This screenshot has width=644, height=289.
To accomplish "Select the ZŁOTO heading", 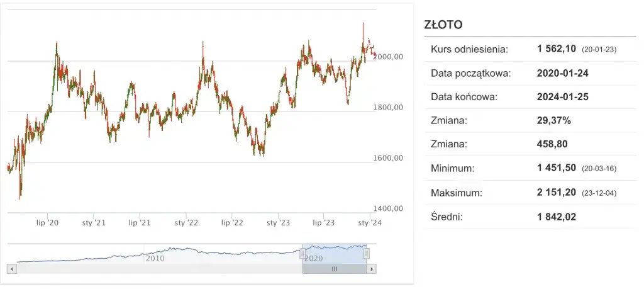I will (445, 25).
